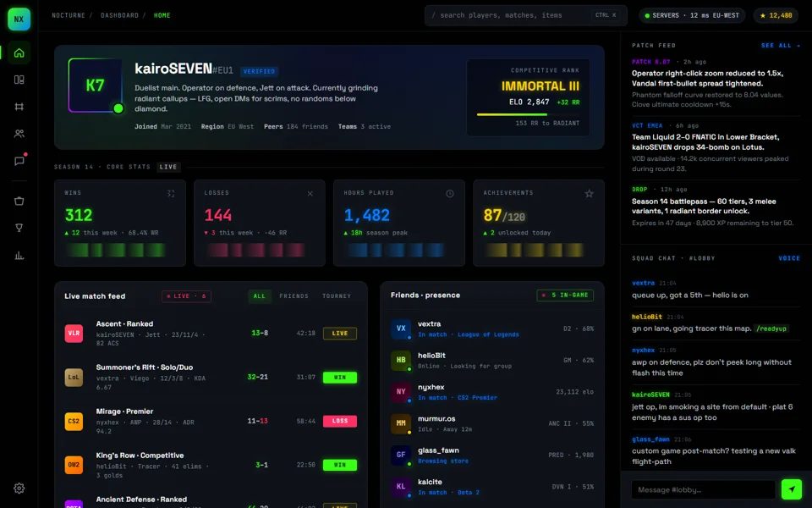Click the NOCTURNE breadcrumb
Image resolution: width=812 pixels, height=508 pixels.
(x=69, y=15)
